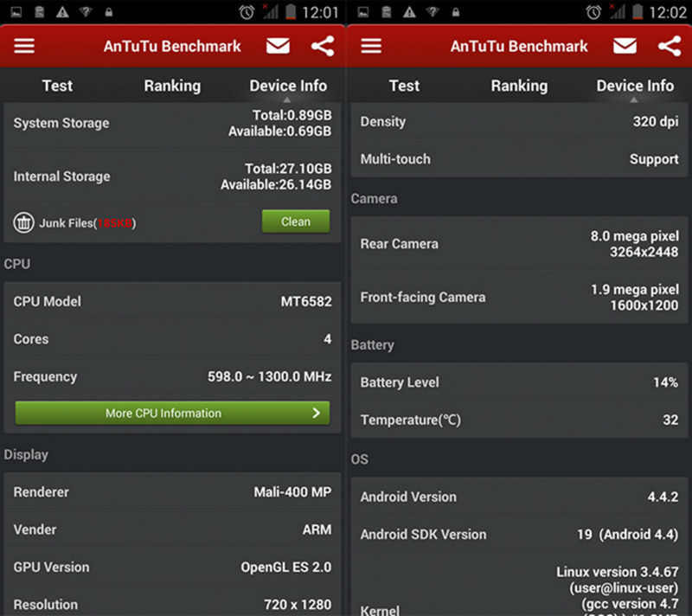Tap the Junk Files trash bin icon

(23, 223)
